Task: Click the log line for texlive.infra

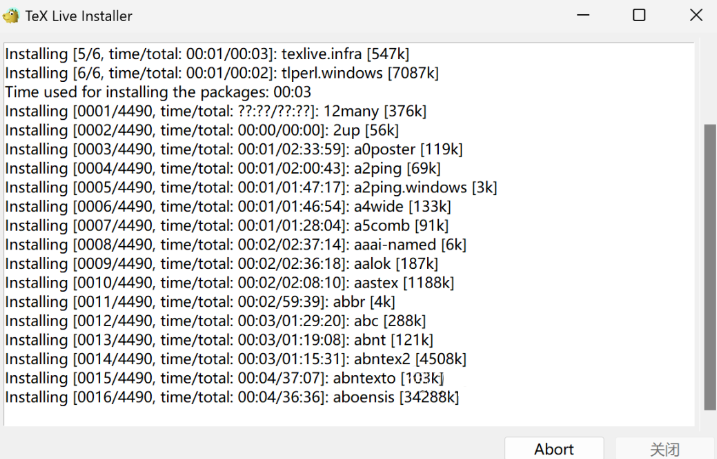Action: pos(207,54)
